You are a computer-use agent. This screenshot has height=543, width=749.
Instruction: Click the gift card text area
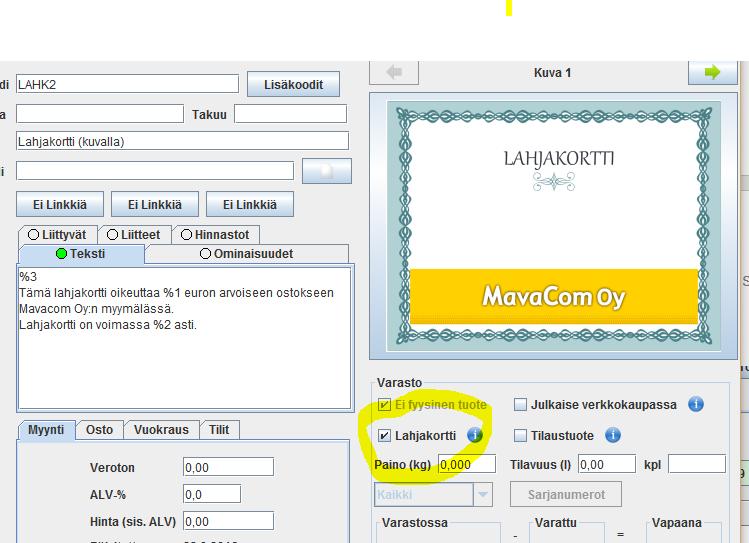[x=184, y=338]
